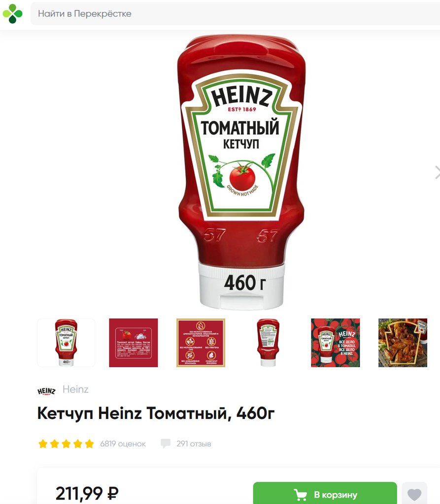The image size is (440, 504).
Task: Click the reviews speech bubble icon
Action: tap(166, 443)
